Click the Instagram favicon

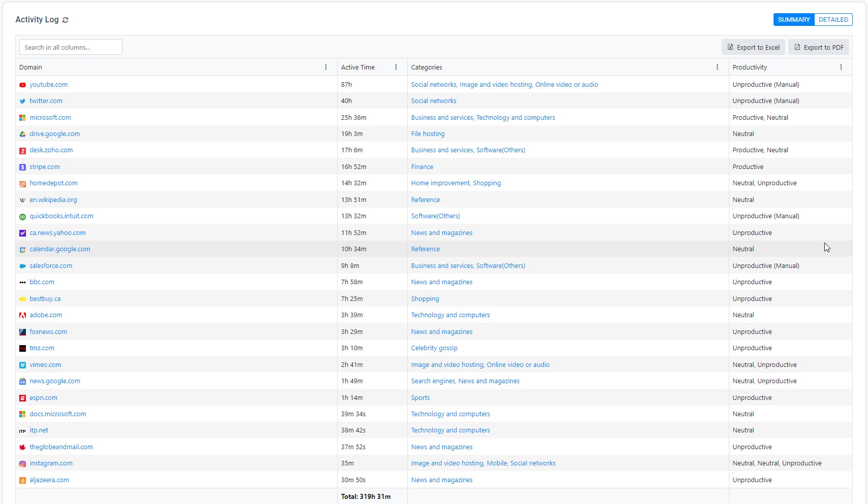pos(22,464)
